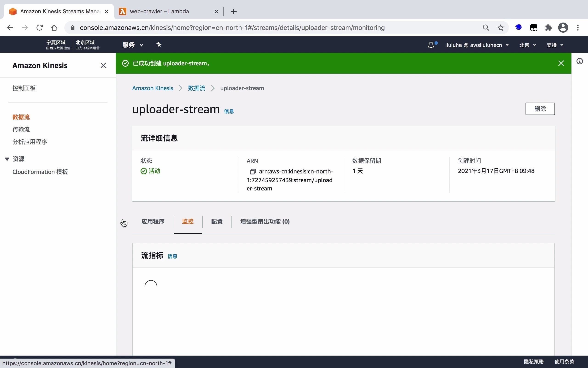Open the browser home page icon
The height and width of the screenshot is (368, 588).
coord(54,28)
